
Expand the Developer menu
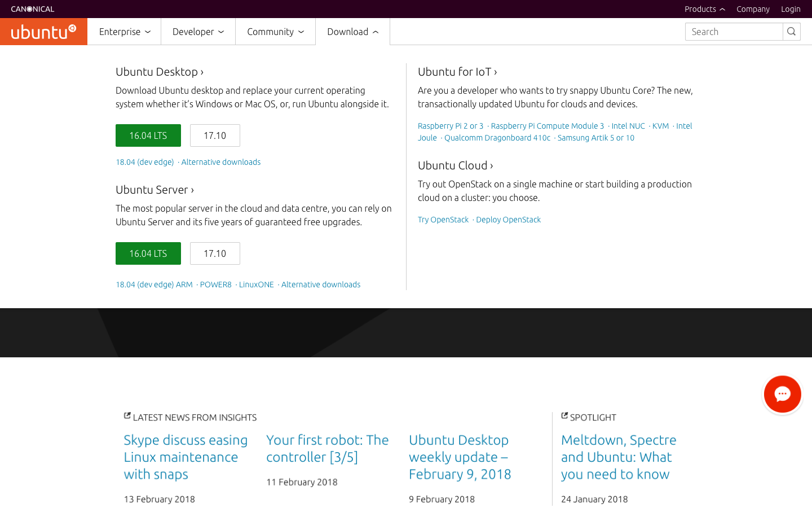(198, 32)
